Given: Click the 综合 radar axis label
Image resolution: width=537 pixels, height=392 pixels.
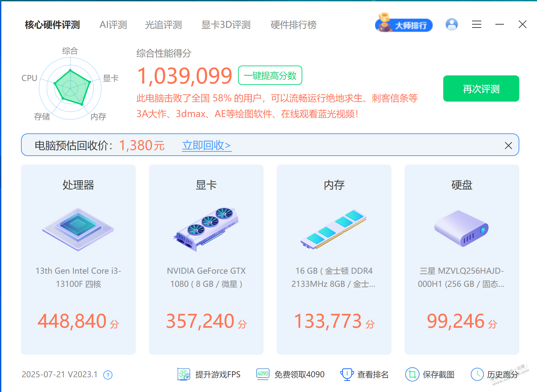Looking at the screenshot, I should point(70,51).
